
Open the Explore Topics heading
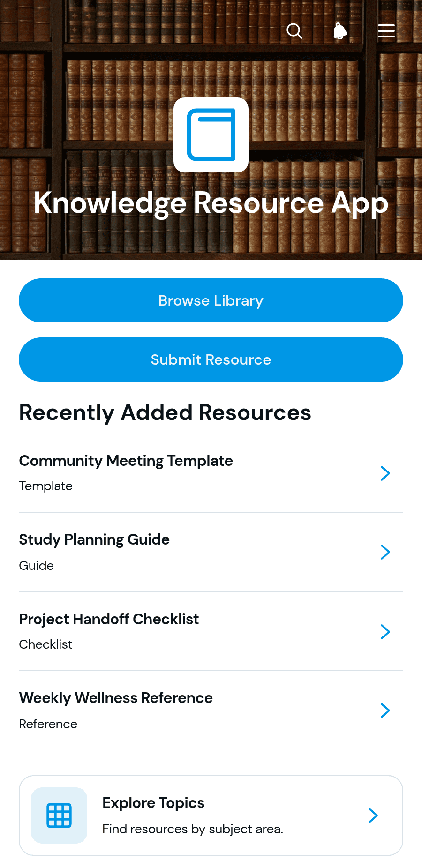coord(153,803)
